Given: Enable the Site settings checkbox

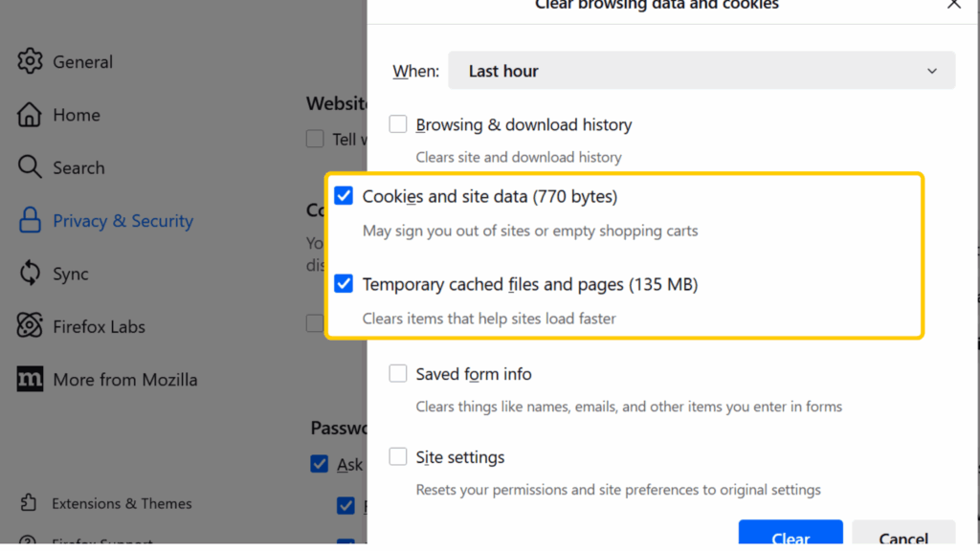Looking at the screenshot, I should pos(398,456).
